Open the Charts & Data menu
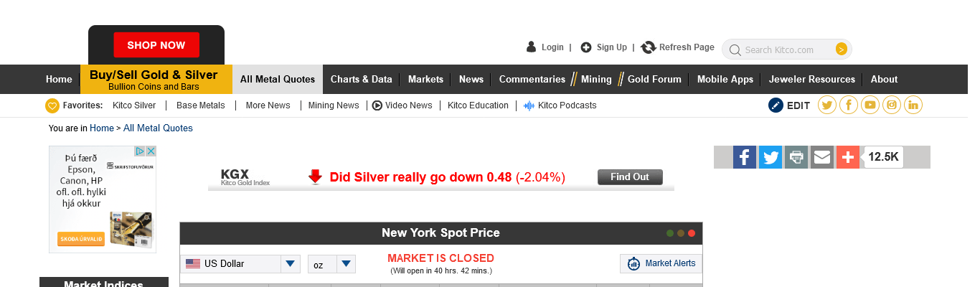980x287 pixels. click(x=361, y=80)
